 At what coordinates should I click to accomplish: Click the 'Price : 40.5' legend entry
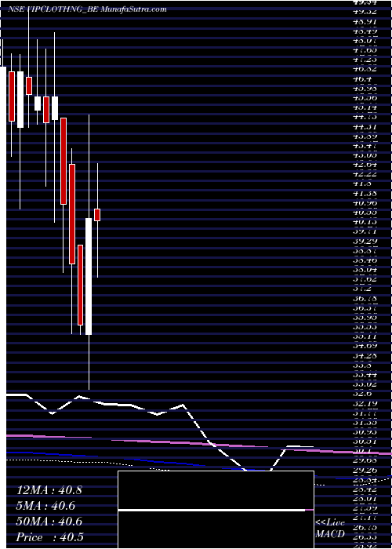(49, 537)
